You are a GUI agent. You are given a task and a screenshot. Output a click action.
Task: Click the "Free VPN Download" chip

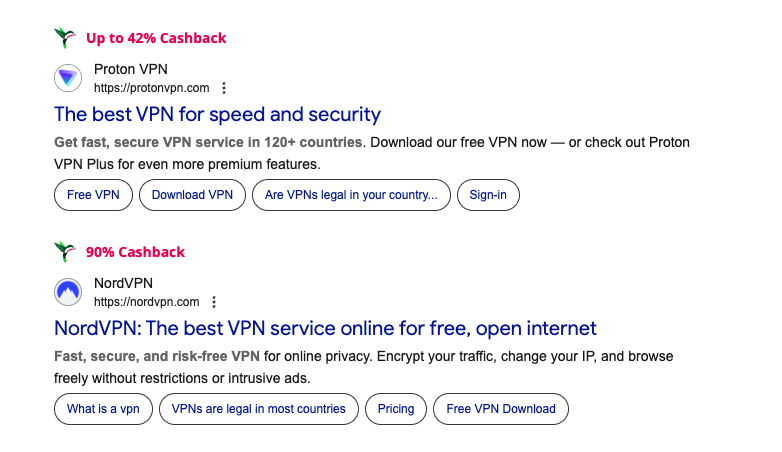coord(501,409)
